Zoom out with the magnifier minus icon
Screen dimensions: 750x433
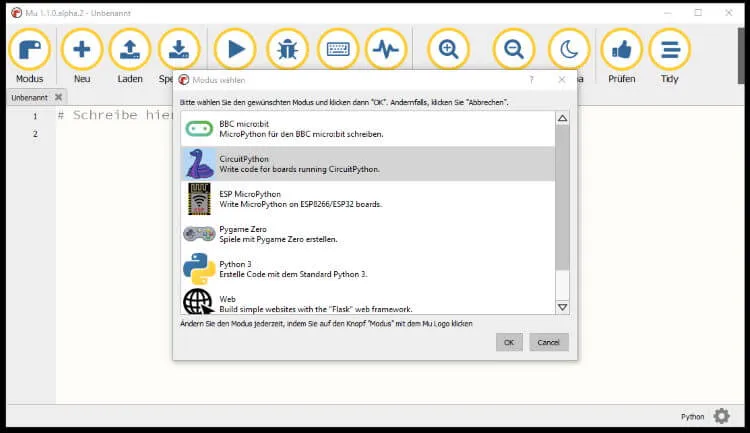[x=514, y=49]
